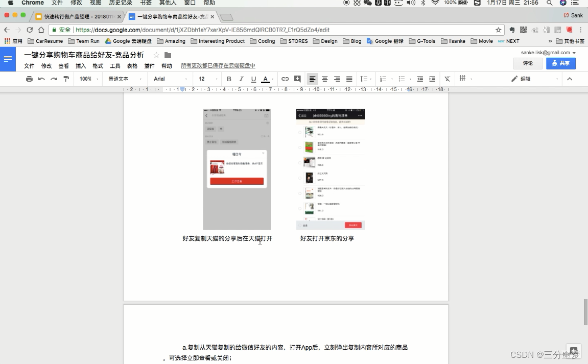Click the left indent marker on ruler
Image resolution: width=588 pixels, height=364 pixels.
point(182,89)
